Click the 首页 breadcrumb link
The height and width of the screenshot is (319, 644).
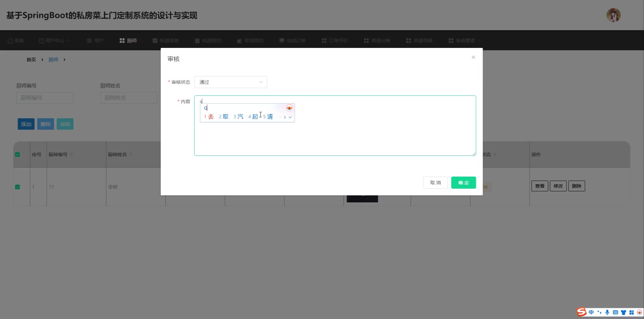(x=31, y=60)
